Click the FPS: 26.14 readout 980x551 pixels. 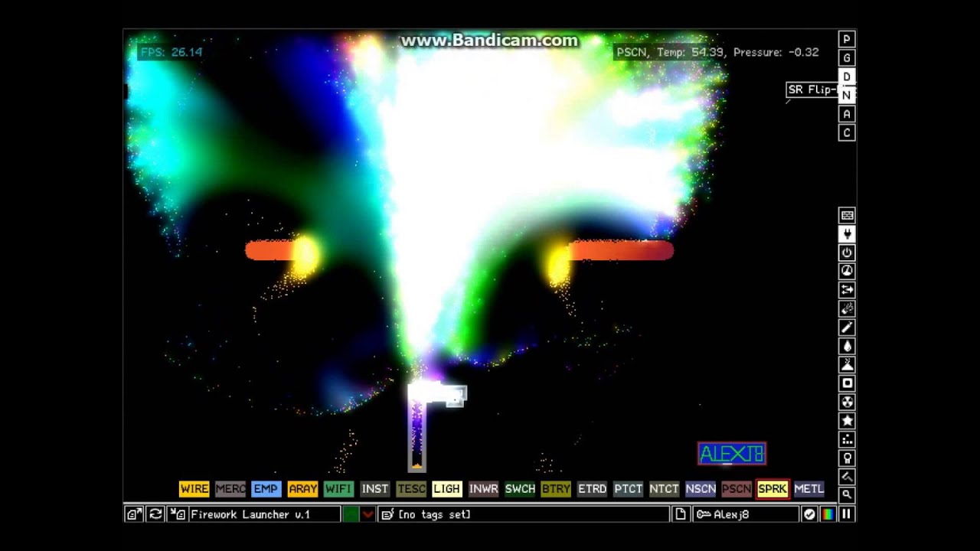coord(171,52)
